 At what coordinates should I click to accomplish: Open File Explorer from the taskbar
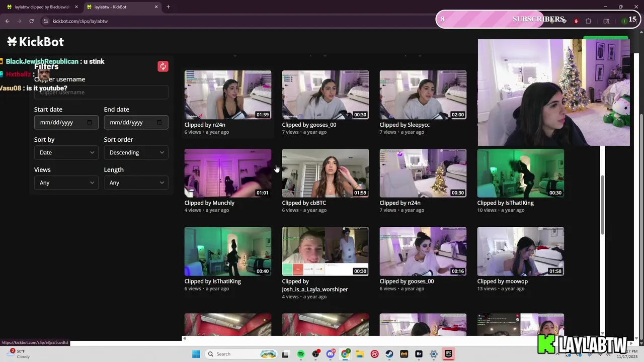pyautogui.click(x=360, y=354)
